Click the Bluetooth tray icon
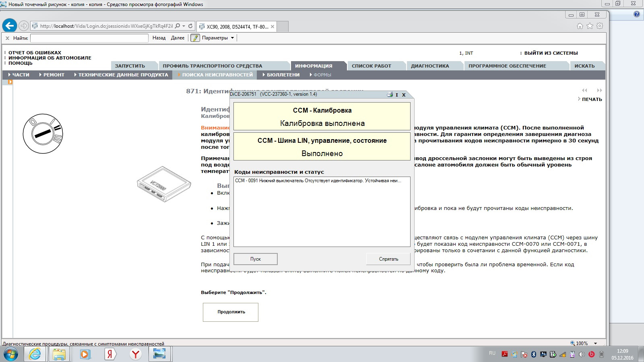 click(534, 354)
